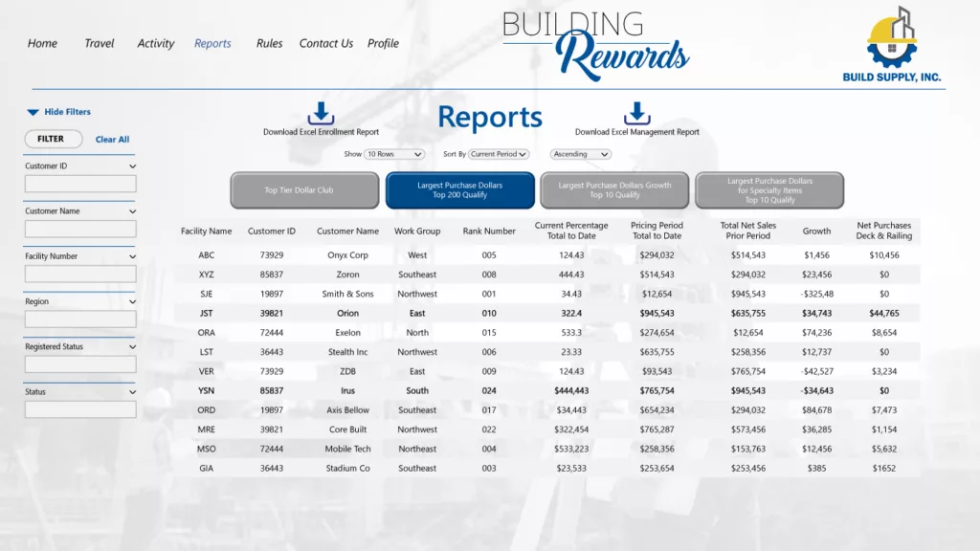
Task: Click the Region filter text box
Action: pos(80,320)
